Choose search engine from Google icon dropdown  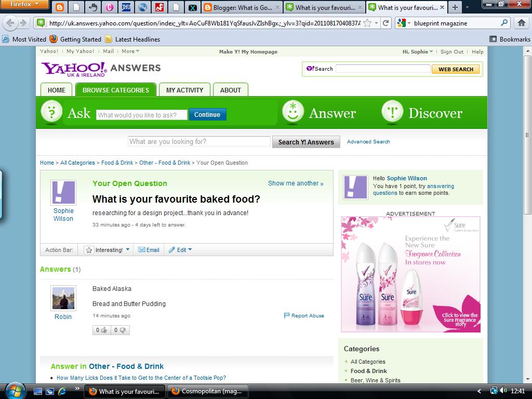404,23
